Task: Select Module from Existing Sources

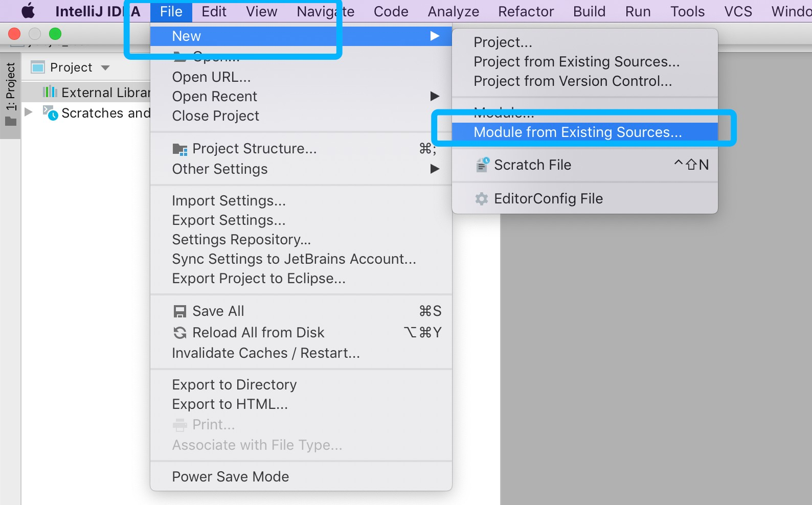Action: click(577, 132)
